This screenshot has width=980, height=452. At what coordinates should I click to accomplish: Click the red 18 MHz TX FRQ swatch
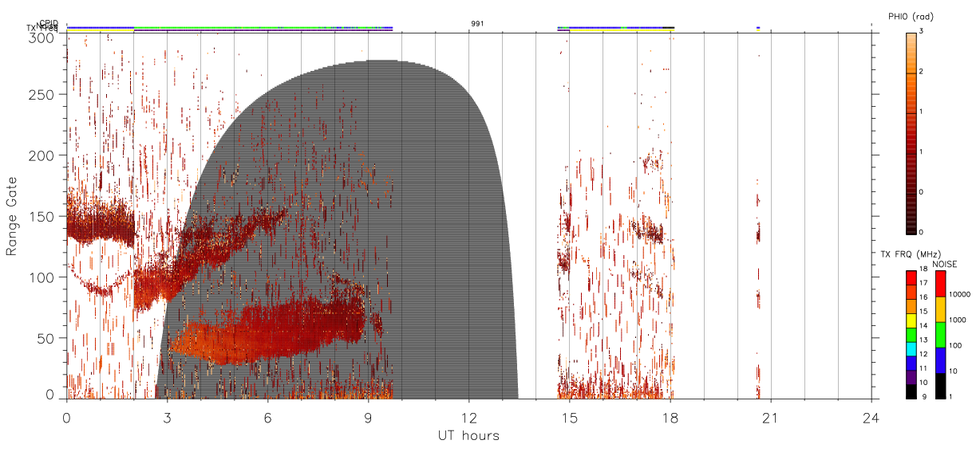click(x=911, y=277)
